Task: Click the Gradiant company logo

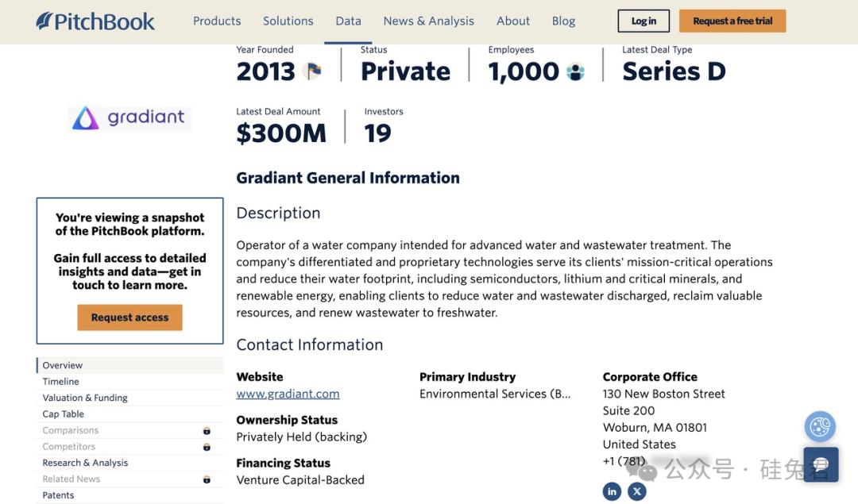Action: pyautogui.click(x=129, y=118)
